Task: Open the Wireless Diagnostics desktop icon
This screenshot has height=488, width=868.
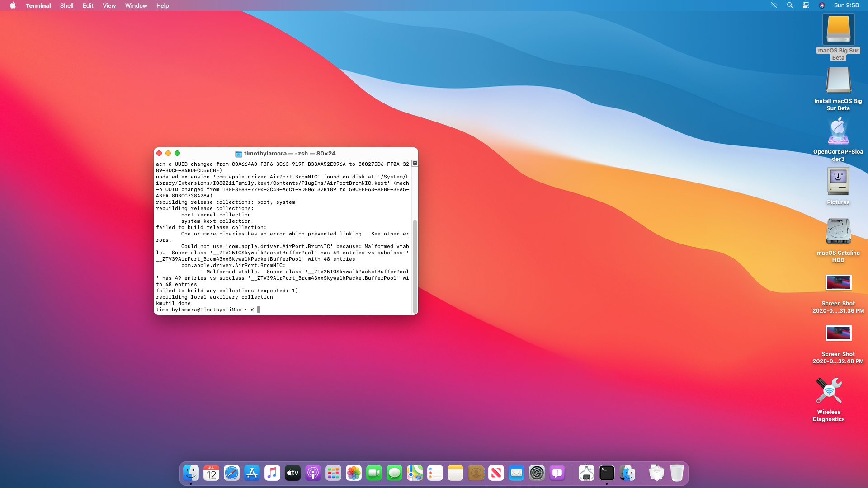Action: [x=829, y=391]
